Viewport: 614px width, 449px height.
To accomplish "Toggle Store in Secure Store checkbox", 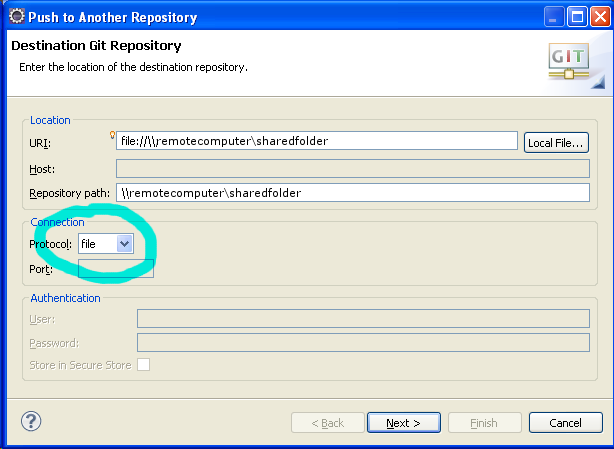I will click(144, 365).
